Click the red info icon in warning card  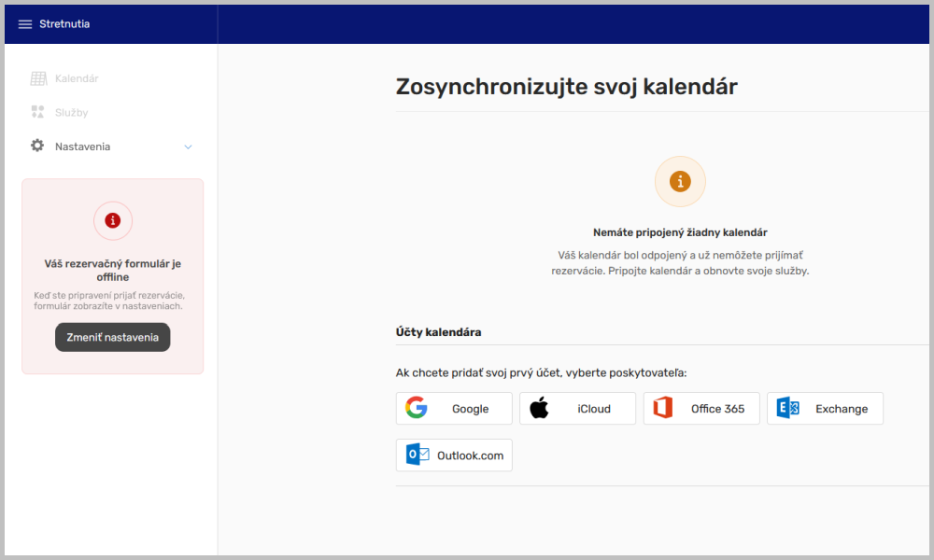(x=112, y=220)
